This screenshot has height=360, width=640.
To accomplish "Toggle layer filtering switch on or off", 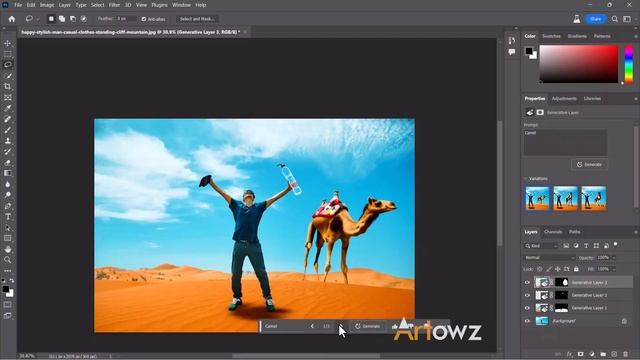I will (616, 244).
